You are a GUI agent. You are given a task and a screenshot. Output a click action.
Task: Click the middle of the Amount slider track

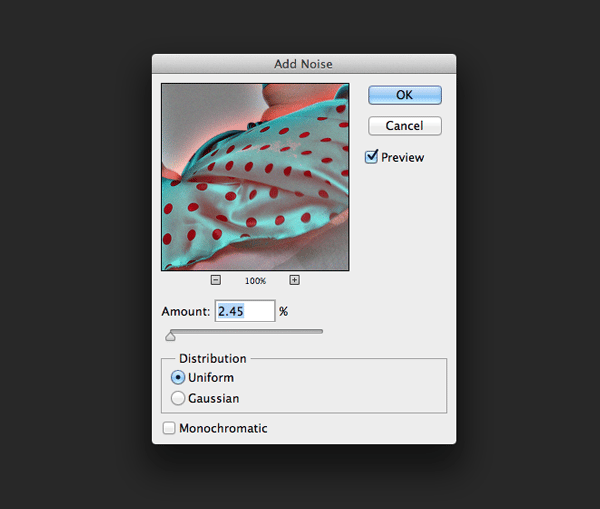coord(245,331)
